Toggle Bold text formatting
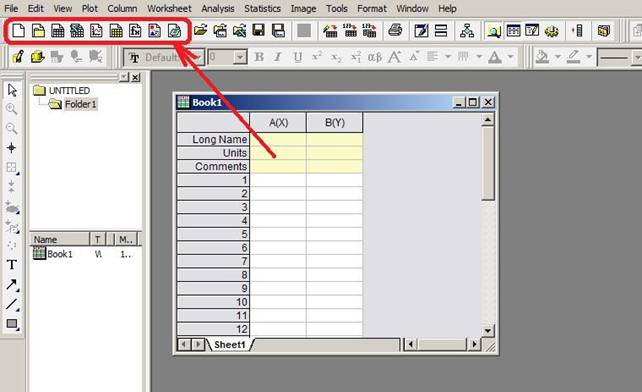Screen dimensions: 642x392 [x=259, y=57]
